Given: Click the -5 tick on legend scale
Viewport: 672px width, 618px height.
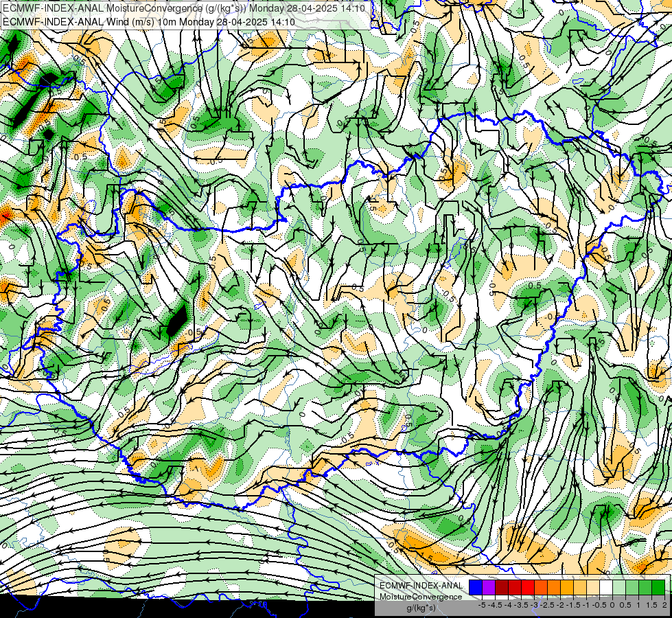Looking at the screenshot, I should click(482, 605).
